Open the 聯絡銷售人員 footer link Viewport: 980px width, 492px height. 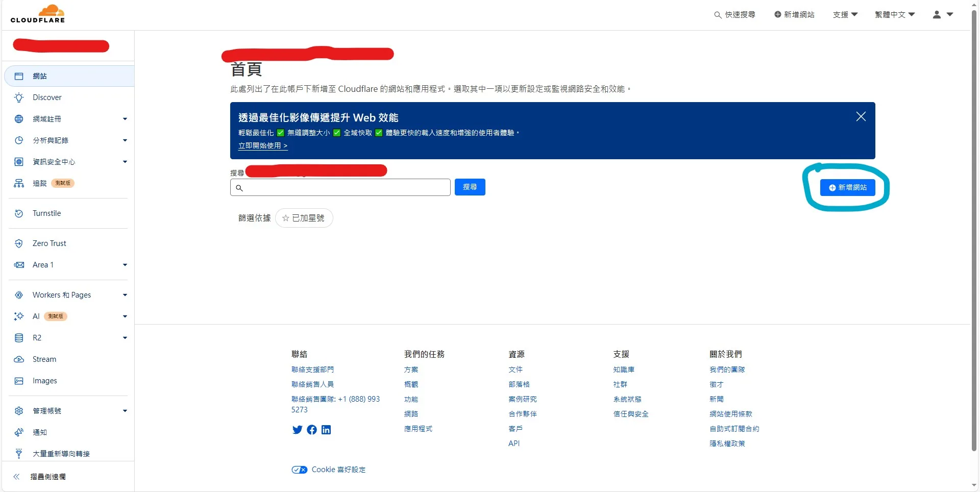click(x=312, y=384)
